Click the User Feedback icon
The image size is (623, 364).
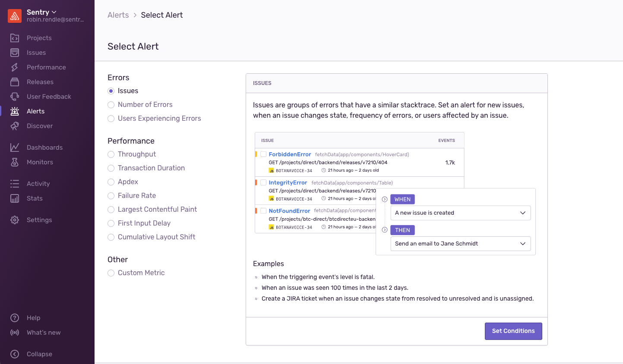[15, 97]
